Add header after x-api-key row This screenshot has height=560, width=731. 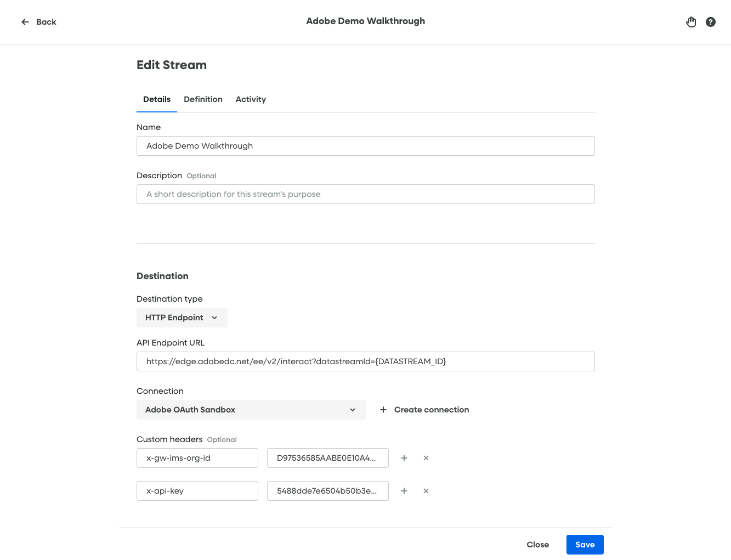coord(404,491)
